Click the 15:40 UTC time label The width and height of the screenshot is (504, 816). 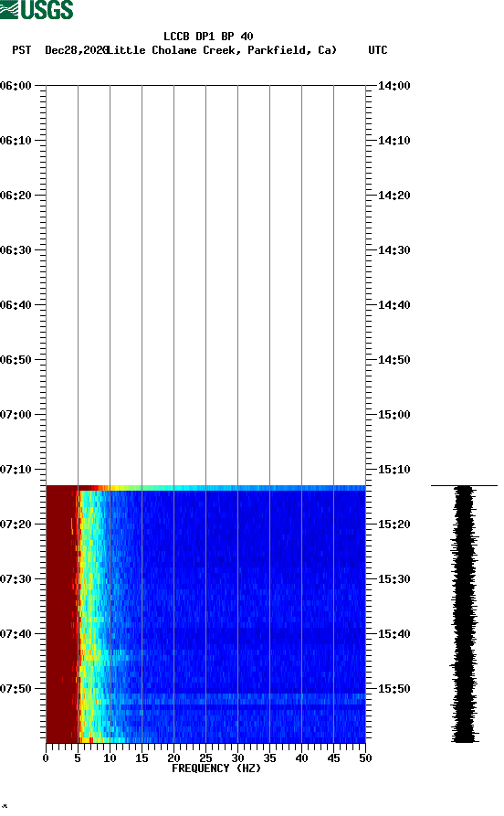[394, 634]
